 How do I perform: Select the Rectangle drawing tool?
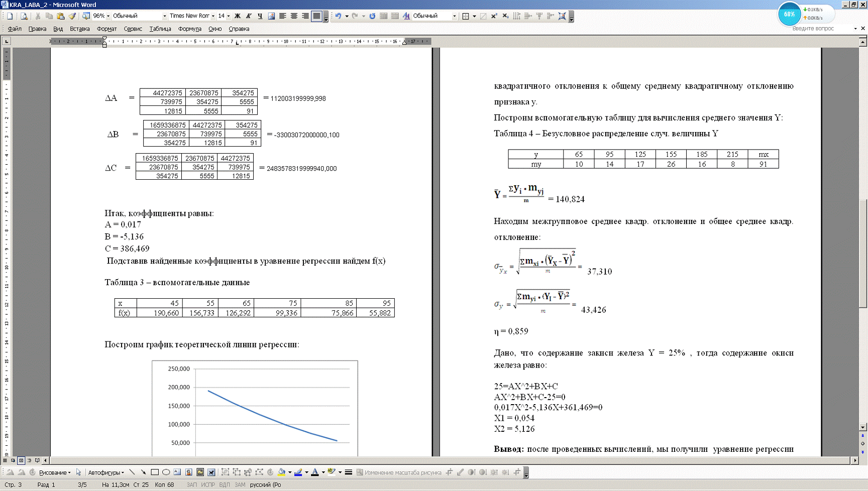[x=155, y=472]
